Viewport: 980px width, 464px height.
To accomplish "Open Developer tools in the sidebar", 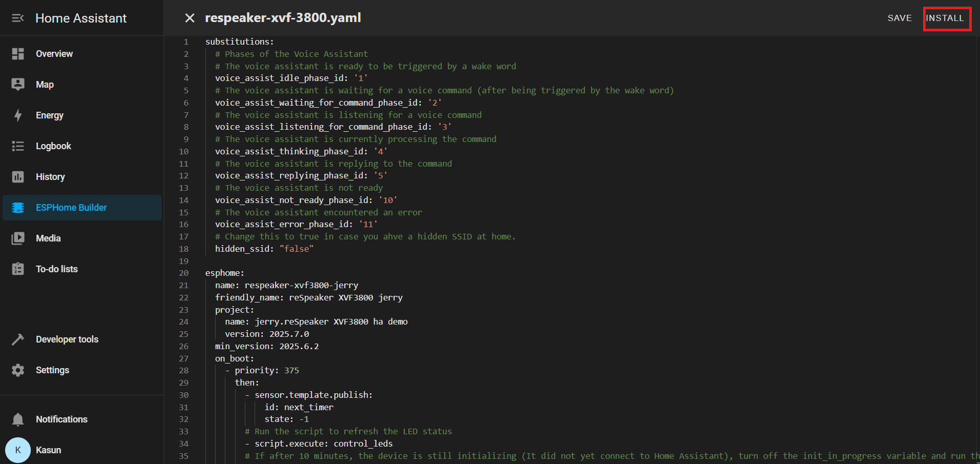I will (x=82, y=339).
